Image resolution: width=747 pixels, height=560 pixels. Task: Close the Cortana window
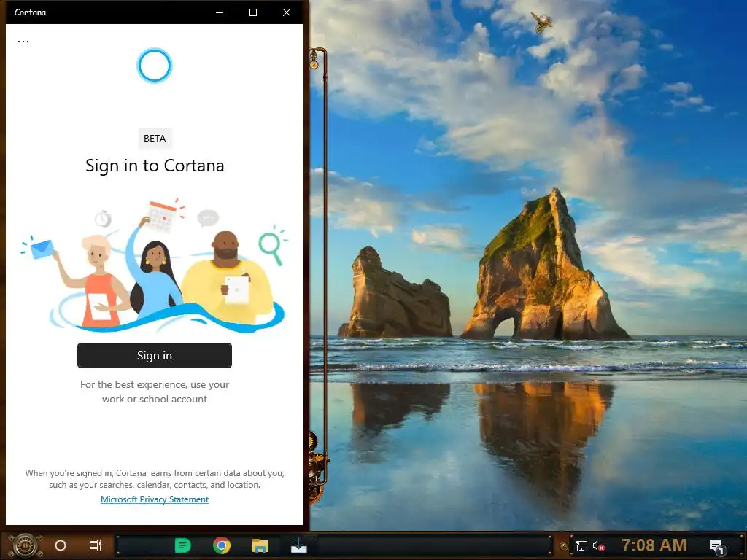[286, 12]
